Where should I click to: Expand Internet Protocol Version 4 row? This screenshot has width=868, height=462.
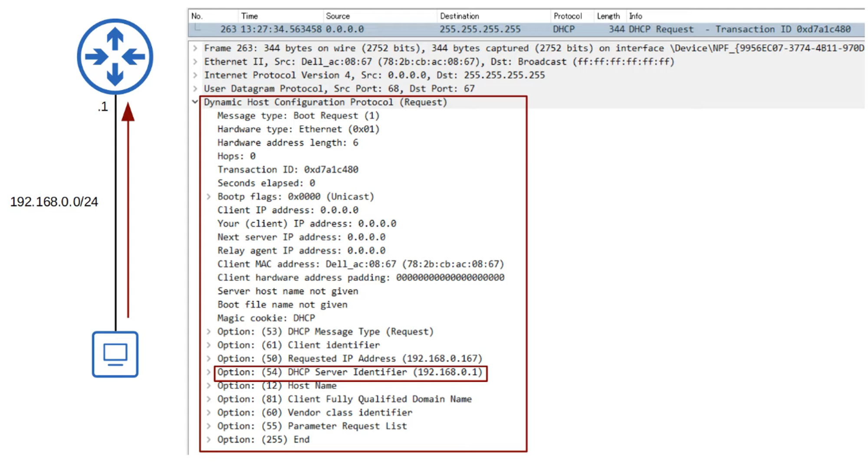coord(195,75)
